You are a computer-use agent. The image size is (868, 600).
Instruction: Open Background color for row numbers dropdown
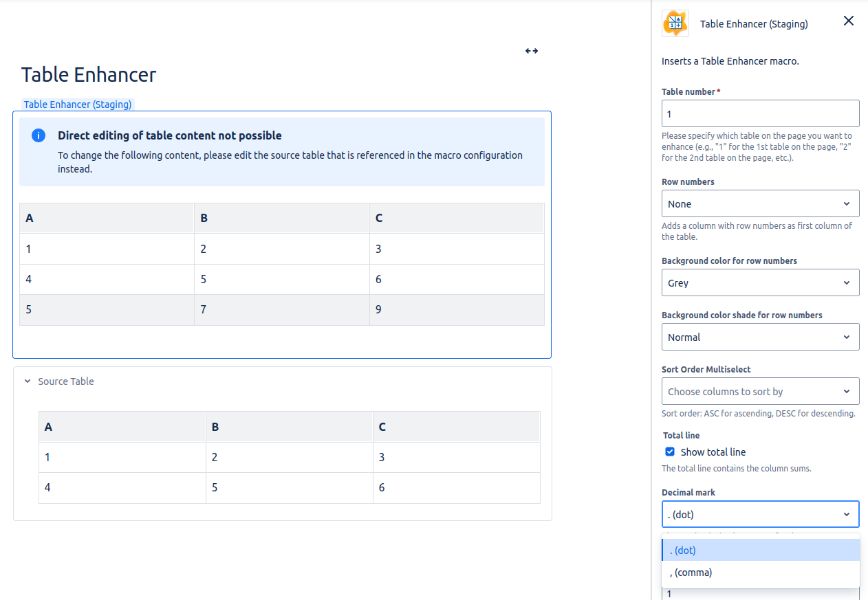click(760, 282)
